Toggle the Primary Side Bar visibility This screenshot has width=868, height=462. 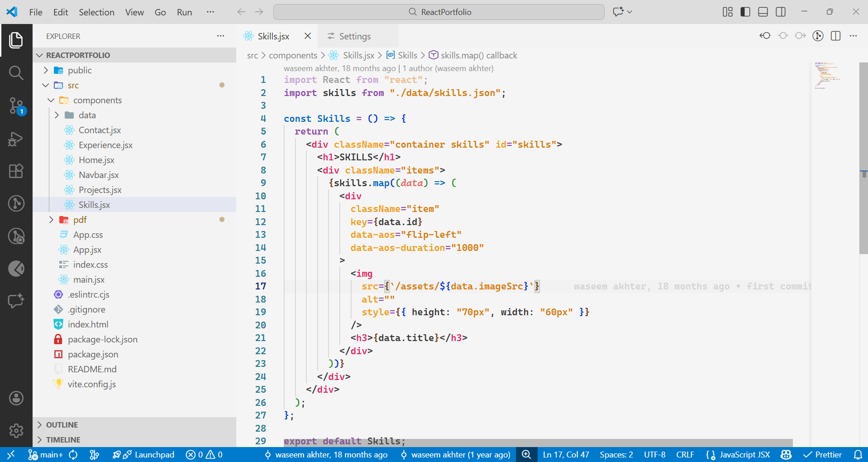744,12
